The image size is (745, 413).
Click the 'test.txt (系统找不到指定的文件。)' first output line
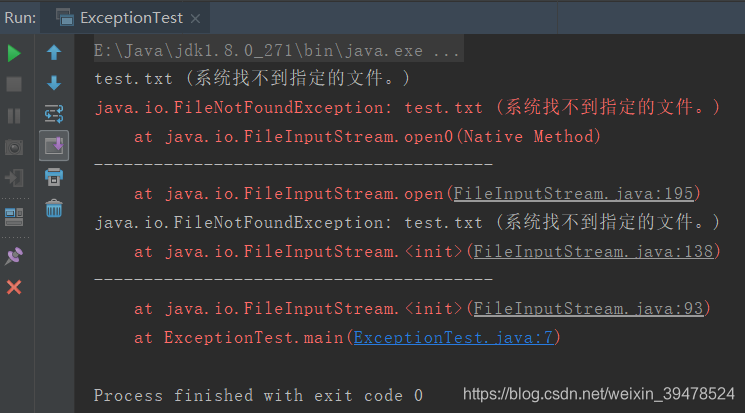(252, 78)
